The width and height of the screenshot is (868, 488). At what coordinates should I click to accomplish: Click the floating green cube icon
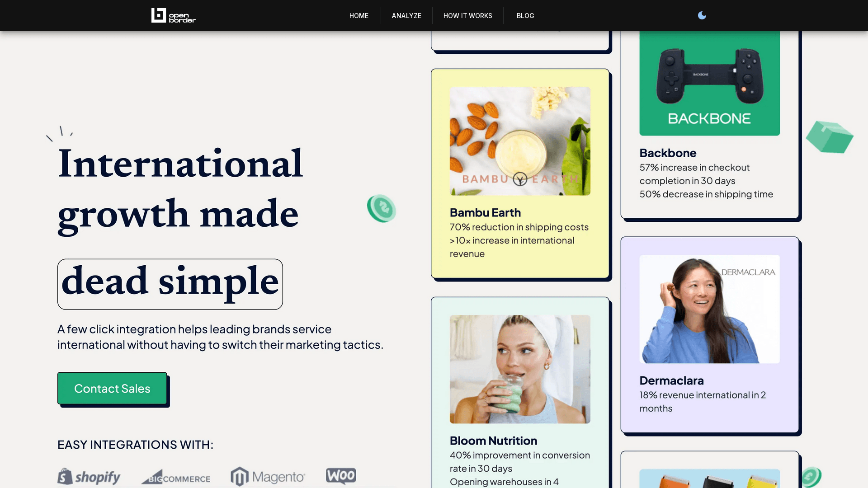[830, 137]
